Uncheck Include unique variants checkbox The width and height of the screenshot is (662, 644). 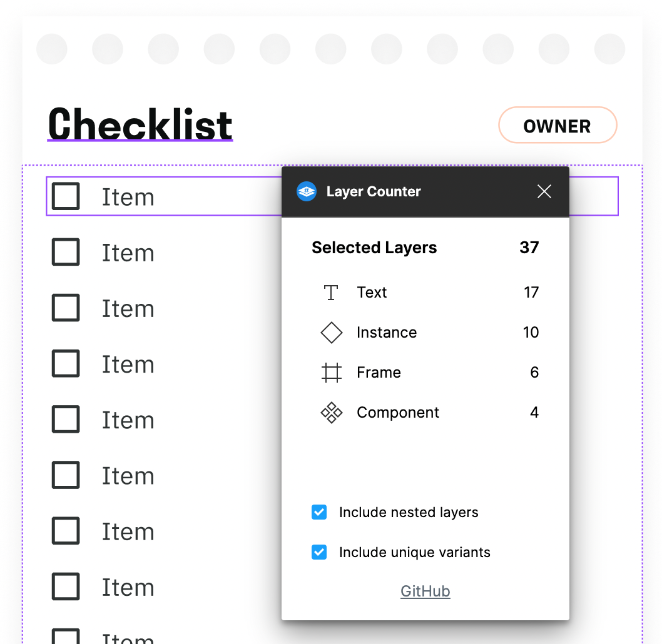(x=319, y=553)
